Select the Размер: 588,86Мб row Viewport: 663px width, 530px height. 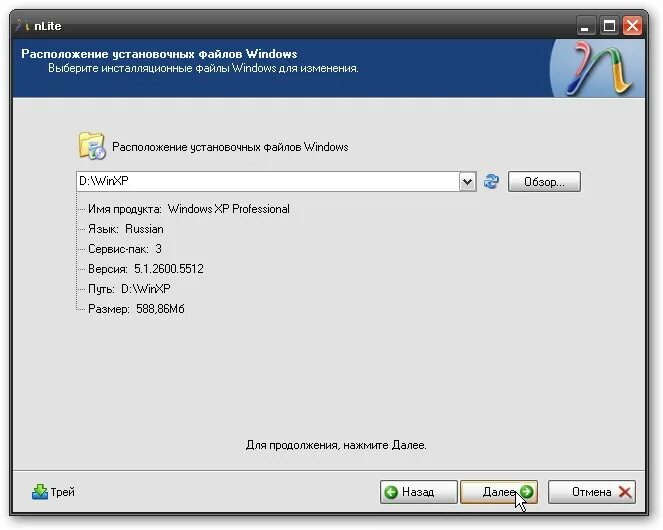(136, 309)
